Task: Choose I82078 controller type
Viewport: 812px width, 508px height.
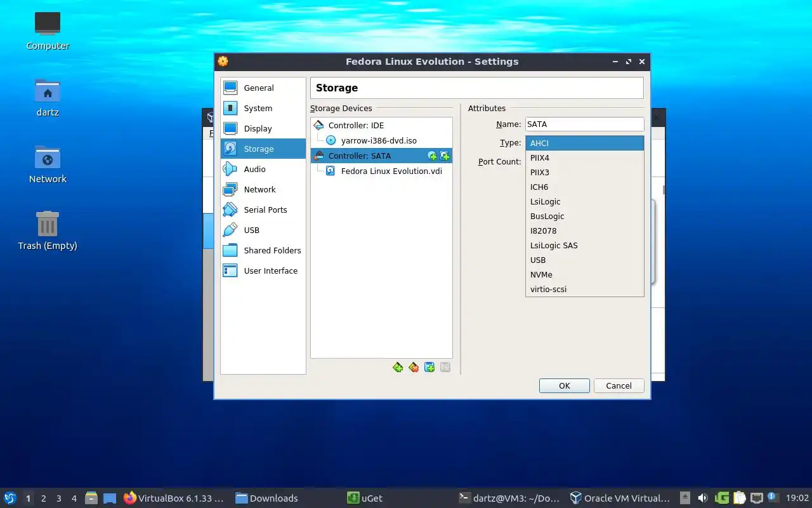Action: click(585, 231)
